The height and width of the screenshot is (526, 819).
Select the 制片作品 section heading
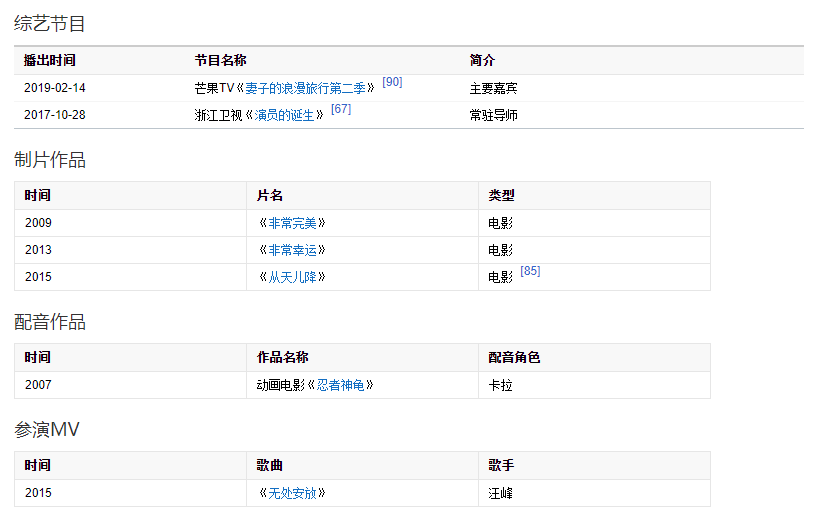49,160
